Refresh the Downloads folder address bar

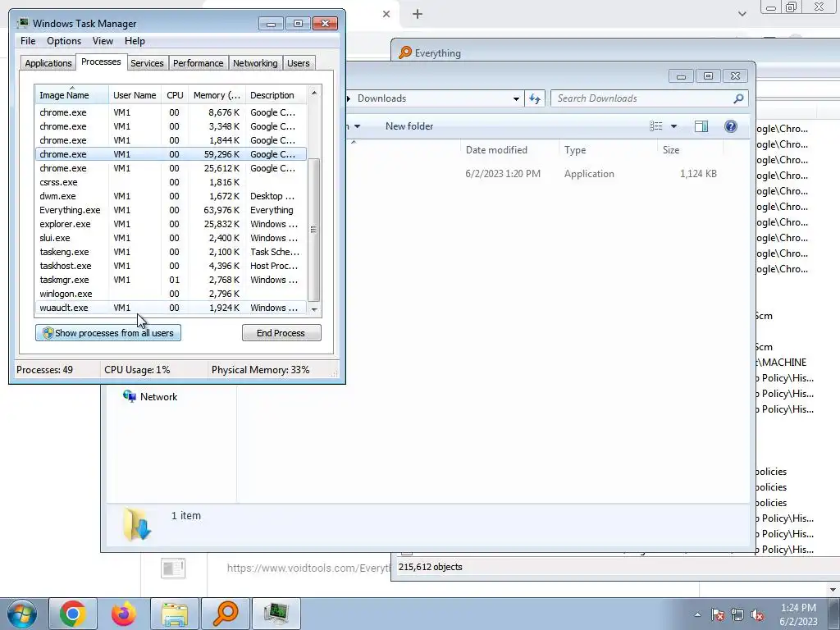coord(535,98)
